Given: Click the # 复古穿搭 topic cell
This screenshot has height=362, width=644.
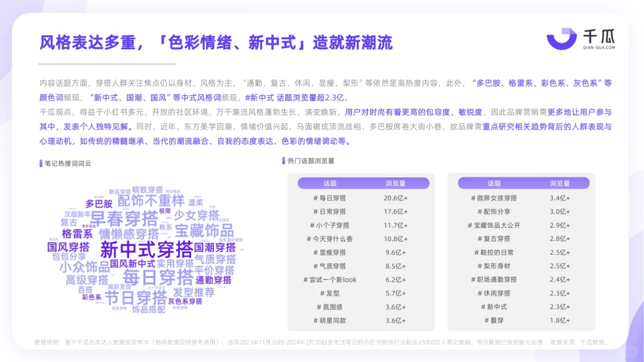Looking at the screenshot, I should coord(494,239).
